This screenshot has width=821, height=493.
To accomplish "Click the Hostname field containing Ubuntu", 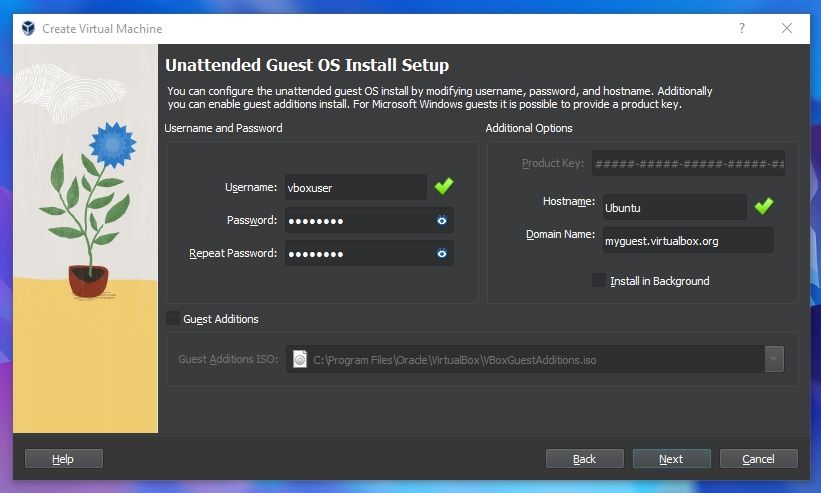I will pos(674,207).
